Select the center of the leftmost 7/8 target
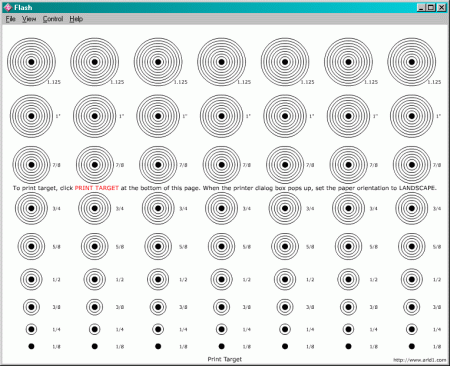Image resolution: width=450 pixels, height=366 pixels. click(31, 165)
